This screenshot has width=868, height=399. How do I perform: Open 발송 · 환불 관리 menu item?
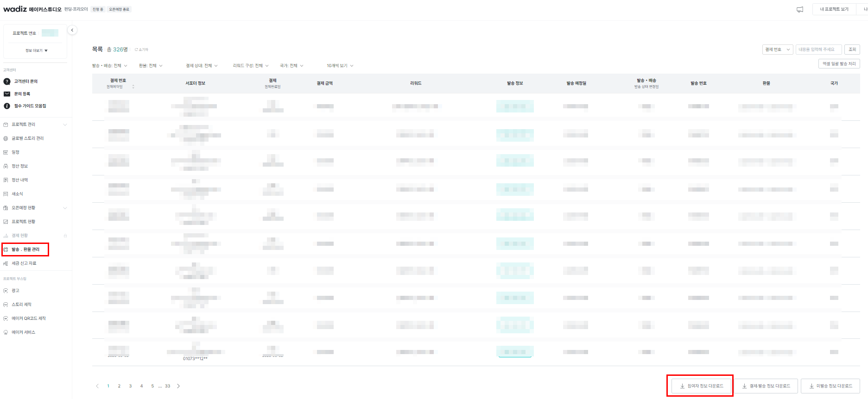[x=25, y=249]
